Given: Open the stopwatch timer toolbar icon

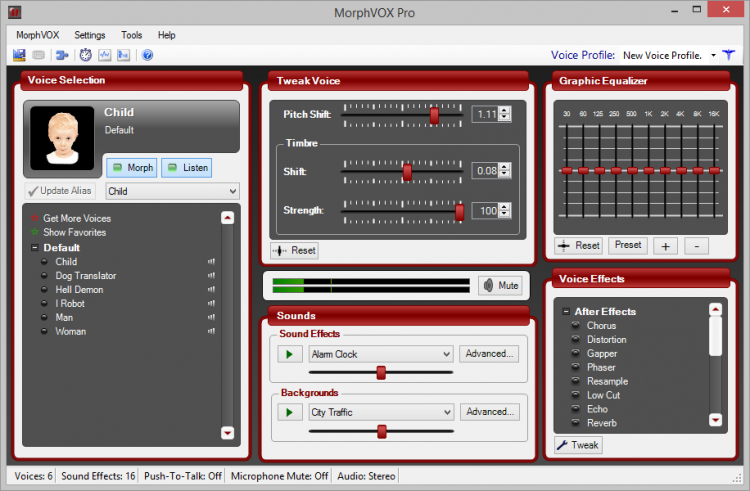Looking at the screenshot, I should (x=86, y=55).
